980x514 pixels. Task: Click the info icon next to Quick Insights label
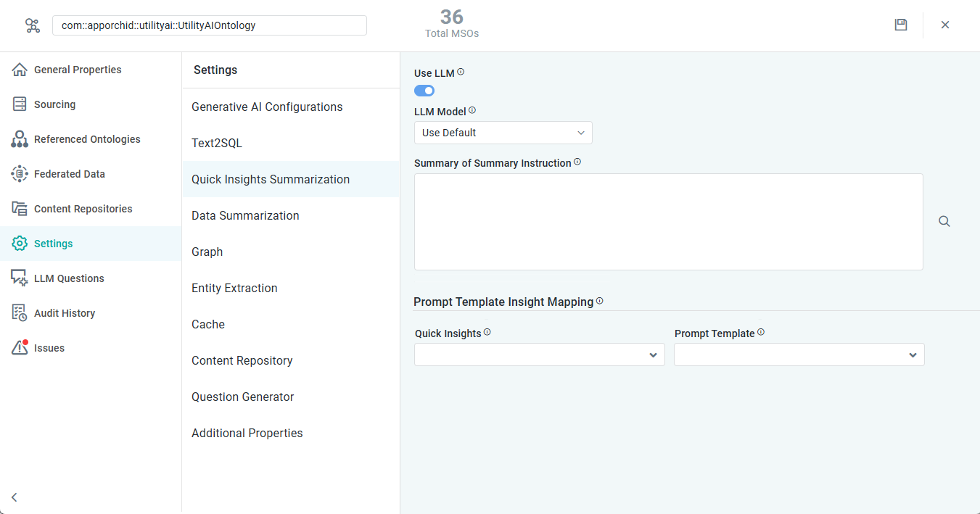coord(487,332)
